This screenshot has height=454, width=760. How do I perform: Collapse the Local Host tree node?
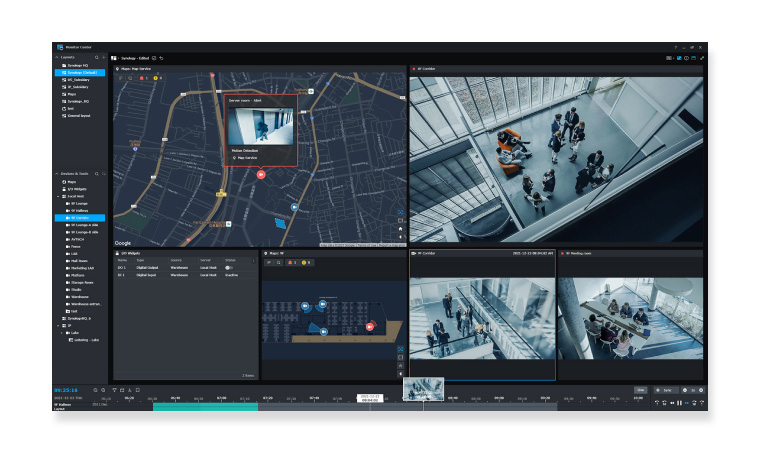click(x=58, y=196)
